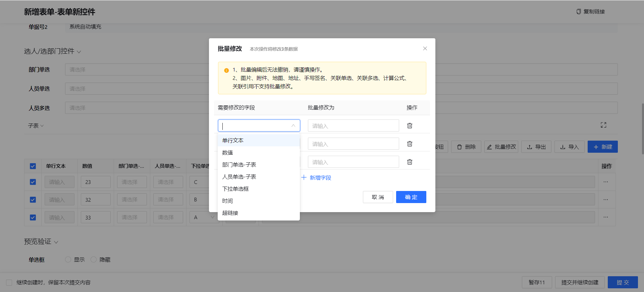
Task: Click 提交并继续创建 button
Action: [x=580, y=283]
